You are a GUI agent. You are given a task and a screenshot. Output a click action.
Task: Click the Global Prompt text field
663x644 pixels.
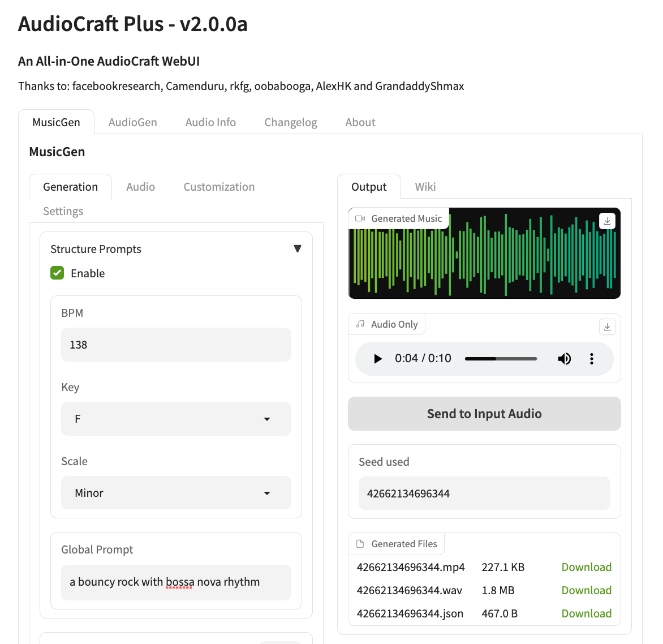(x=176, y=582)
